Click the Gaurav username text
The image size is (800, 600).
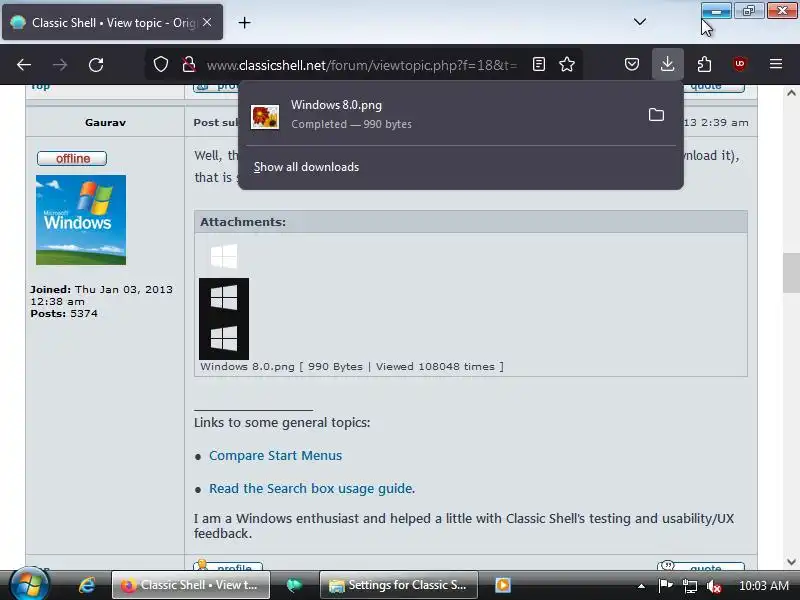(106, 122)
